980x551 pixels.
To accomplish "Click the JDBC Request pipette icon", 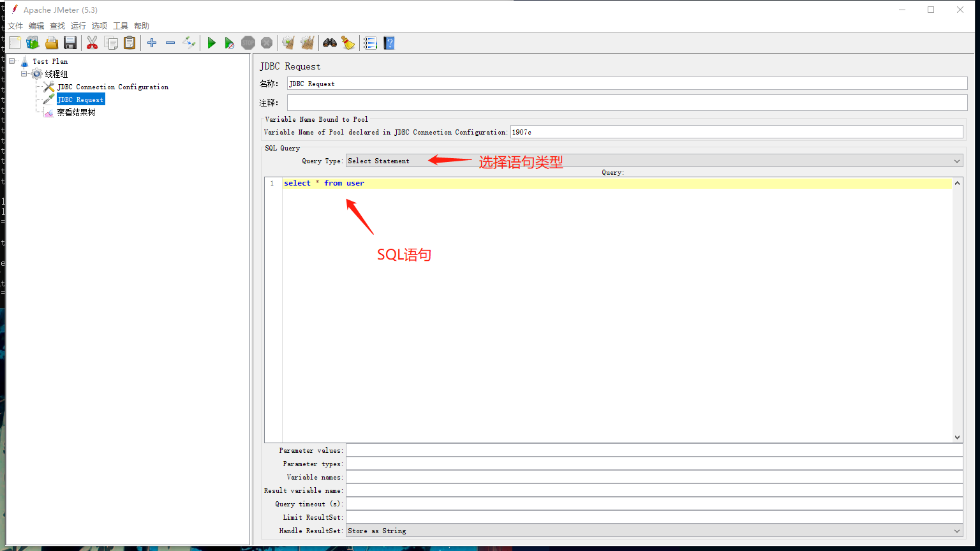I will point(49,99).
